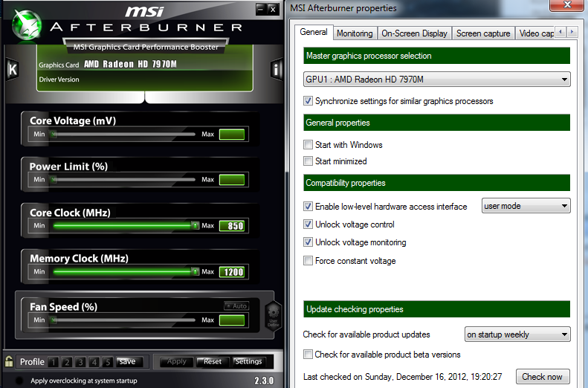Click the fan User Define gear icon

click(274, 314)
